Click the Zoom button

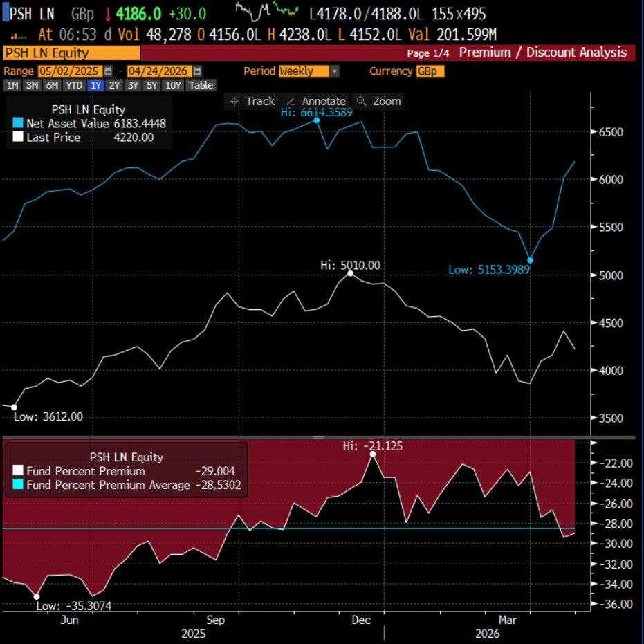[378, 102]
